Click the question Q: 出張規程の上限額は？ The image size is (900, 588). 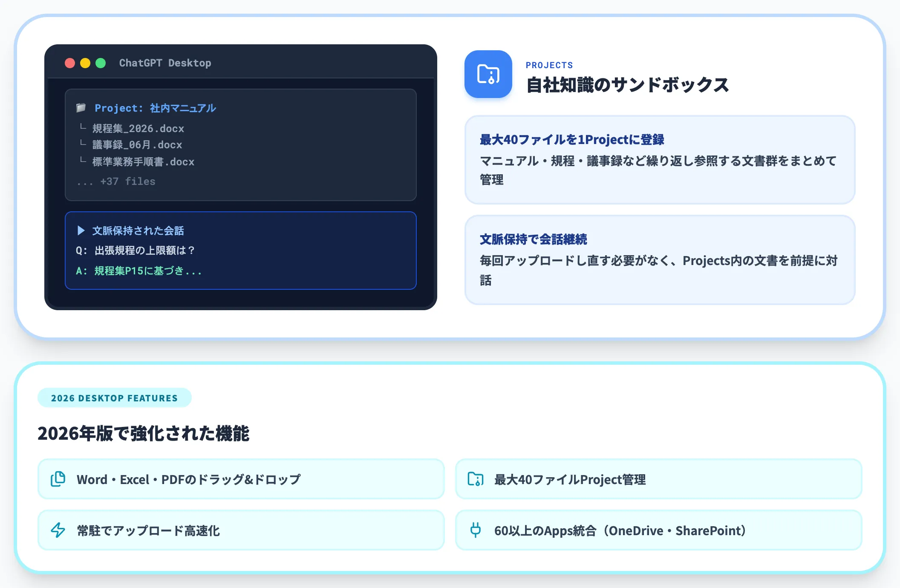(x=135, y=251)
